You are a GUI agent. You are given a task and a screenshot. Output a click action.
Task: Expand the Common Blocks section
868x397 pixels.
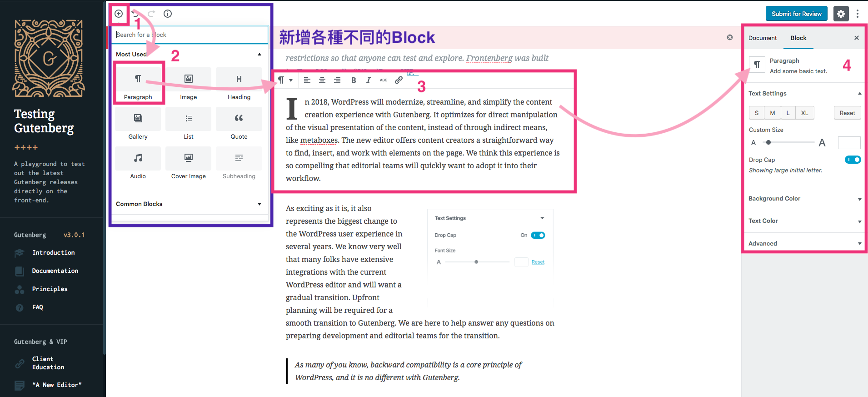(189, 204)
